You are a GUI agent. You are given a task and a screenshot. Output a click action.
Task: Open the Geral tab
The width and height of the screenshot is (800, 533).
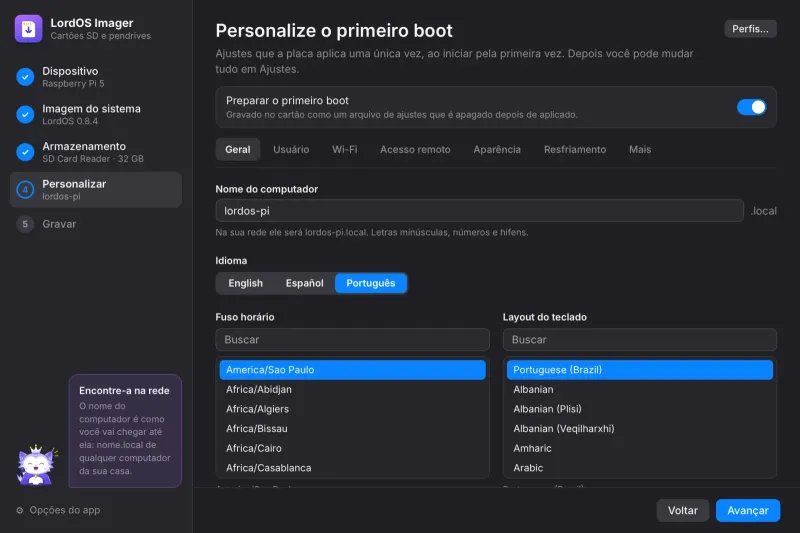coord(238,149)
